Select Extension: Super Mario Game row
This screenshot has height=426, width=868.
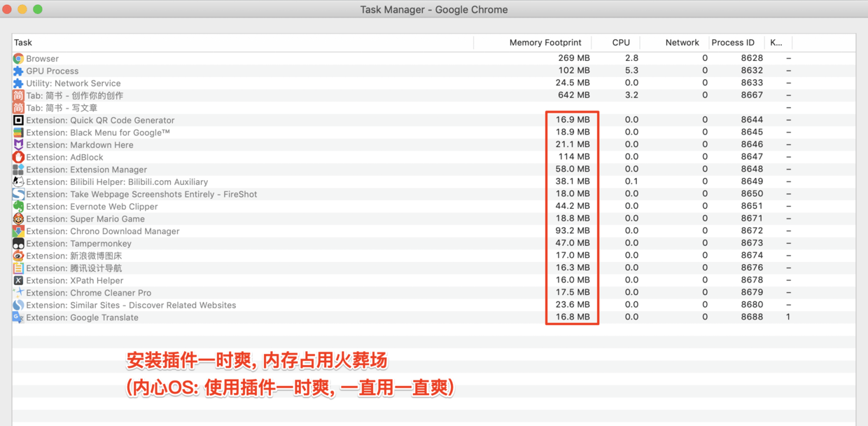[434, 219]
